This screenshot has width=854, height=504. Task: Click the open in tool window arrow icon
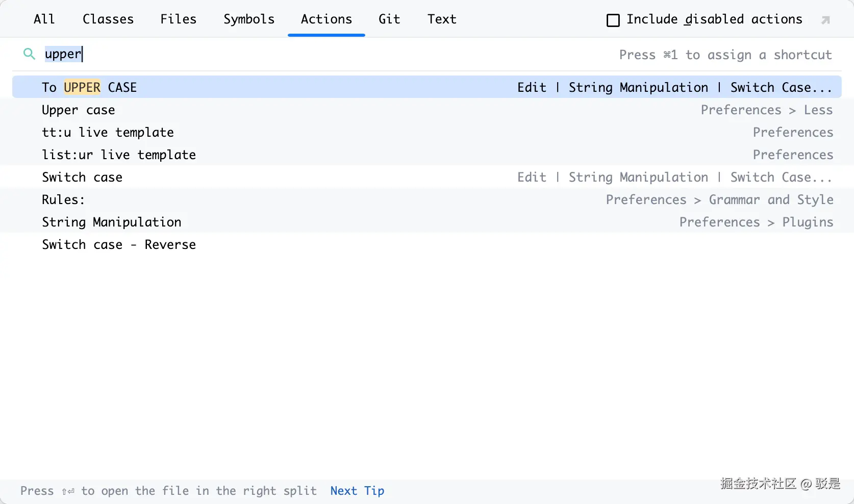click(x=825, y=20)
